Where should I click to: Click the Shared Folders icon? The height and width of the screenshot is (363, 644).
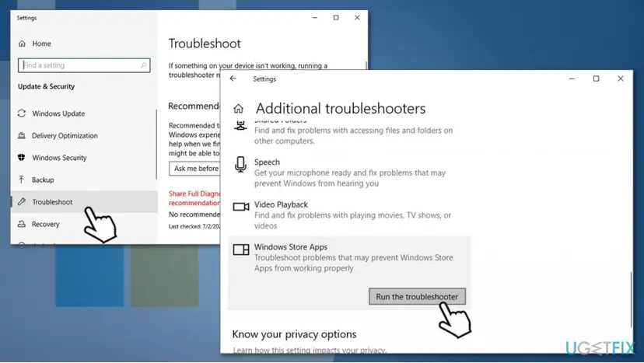click(240, 125)
